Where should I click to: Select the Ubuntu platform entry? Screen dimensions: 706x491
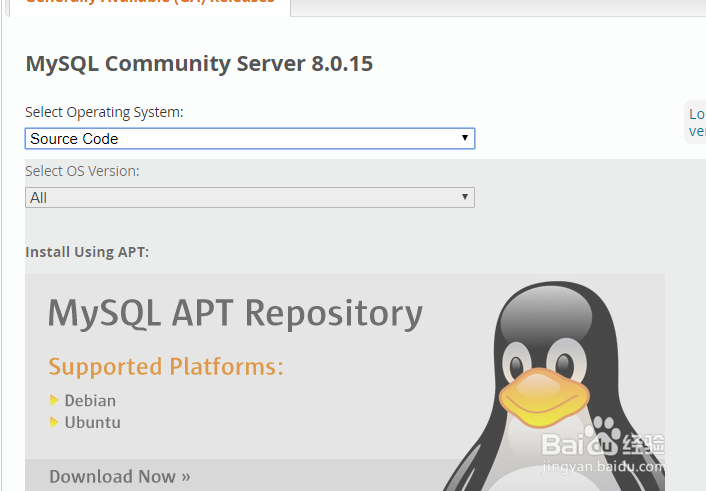tap(92, 422)
